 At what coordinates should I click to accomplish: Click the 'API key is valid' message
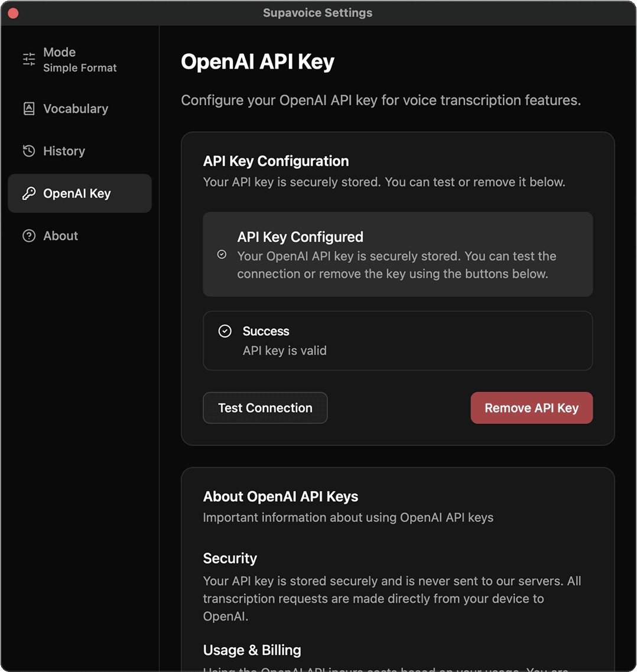[x=284, y=350]
